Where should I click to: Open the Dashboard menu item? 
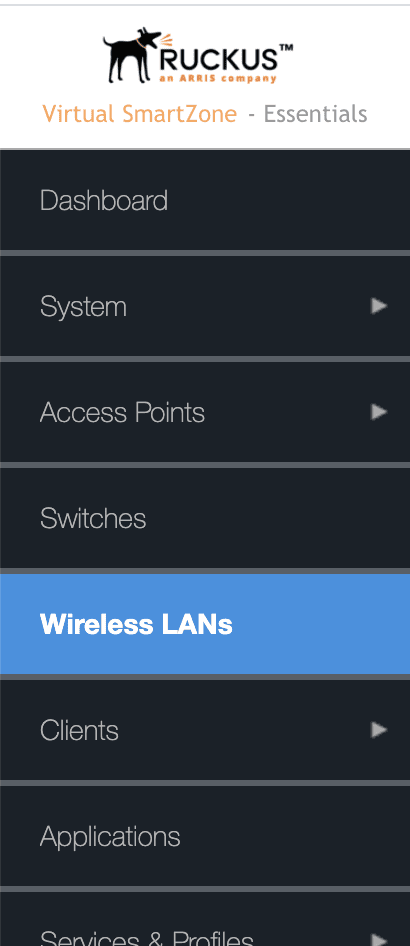coord(205,200)
